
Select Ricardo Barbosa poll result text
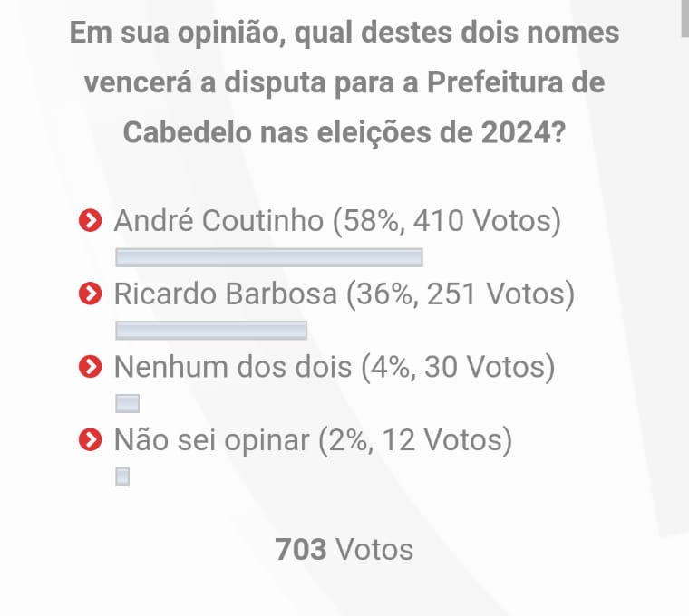(x=344, y=294)
